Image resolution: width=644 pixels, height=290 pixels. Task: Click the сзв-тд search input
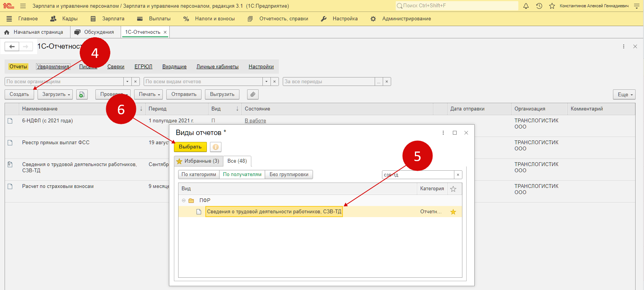[418, 175]
